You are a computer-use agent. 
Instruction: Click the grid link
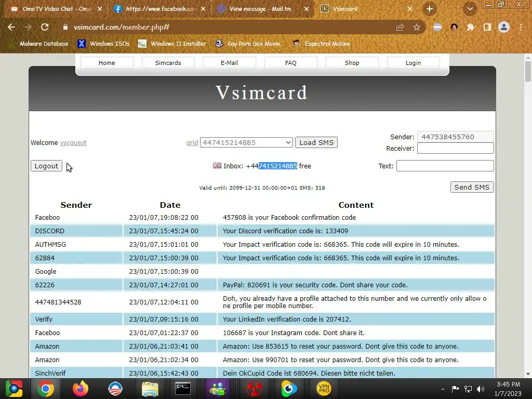click(x=192, y=143)
